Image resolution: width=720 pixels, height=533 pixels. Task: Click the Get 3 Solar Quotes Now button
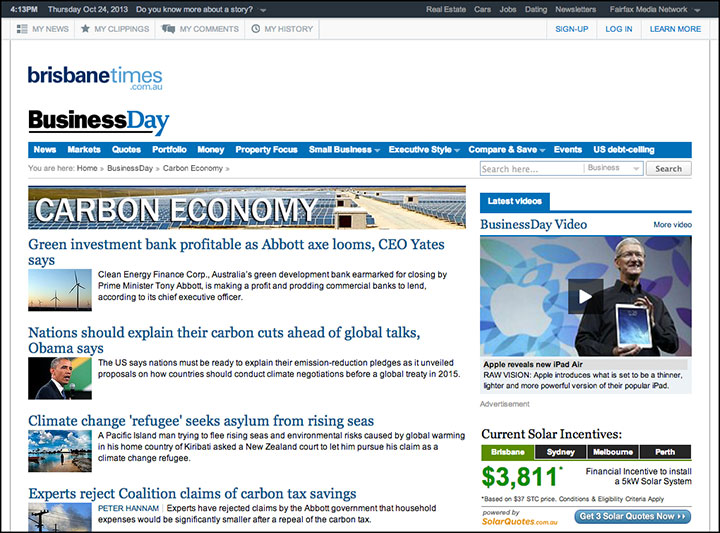632,516
